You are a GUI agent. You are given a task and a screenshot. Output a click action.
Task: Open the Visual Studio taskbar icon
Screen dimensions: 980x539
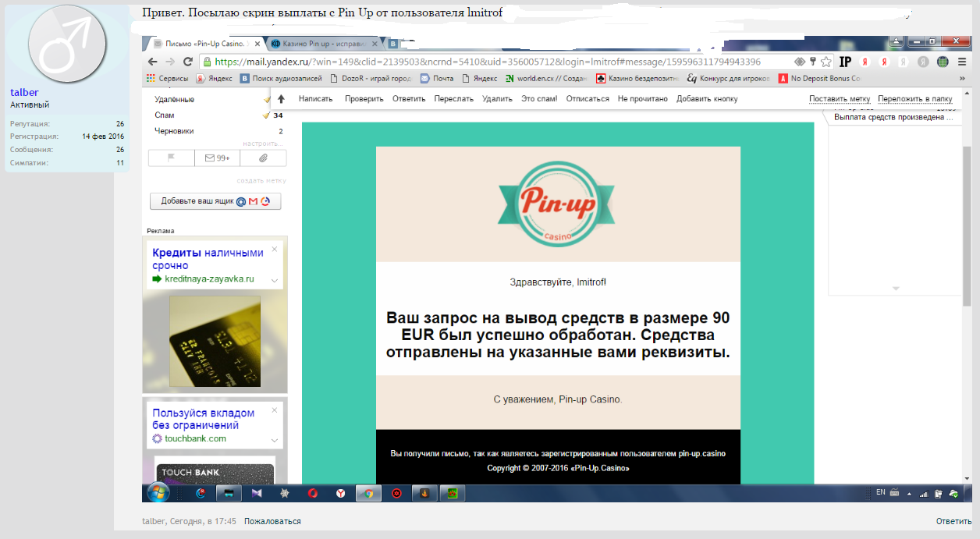tap(257, 493)
